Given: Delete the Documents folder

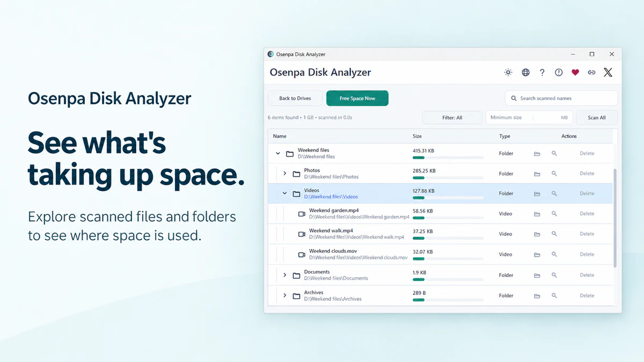Looking at the screenshot, I should click(x=587, y=275).
